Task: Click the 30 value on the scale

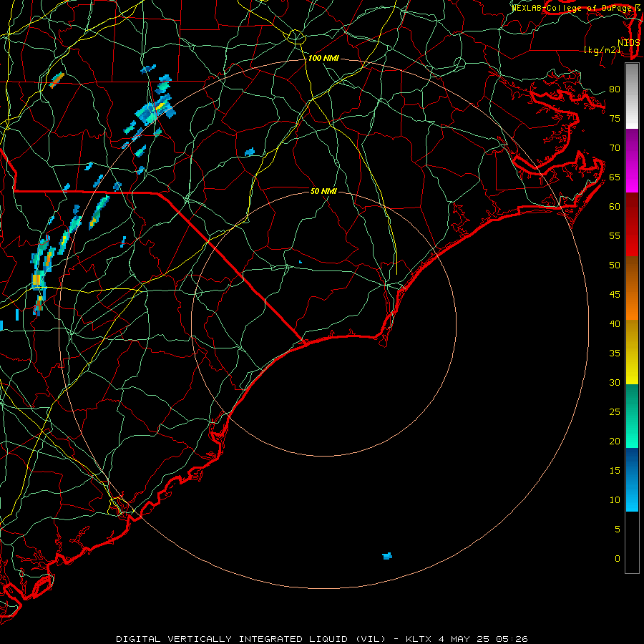Action: pos(615,382)
